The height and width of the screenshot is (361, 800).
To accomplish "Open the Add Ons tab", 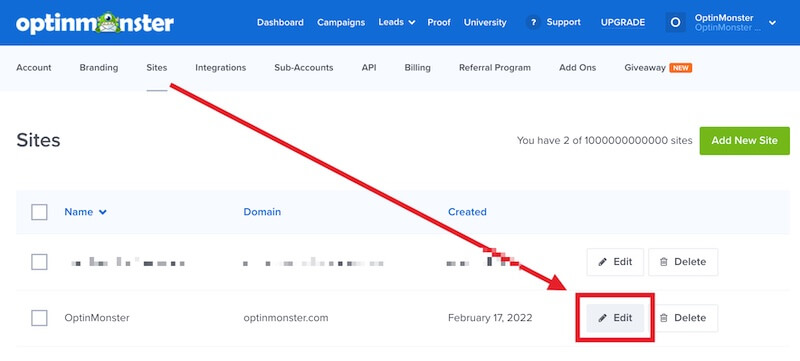I will click(577, 67).
